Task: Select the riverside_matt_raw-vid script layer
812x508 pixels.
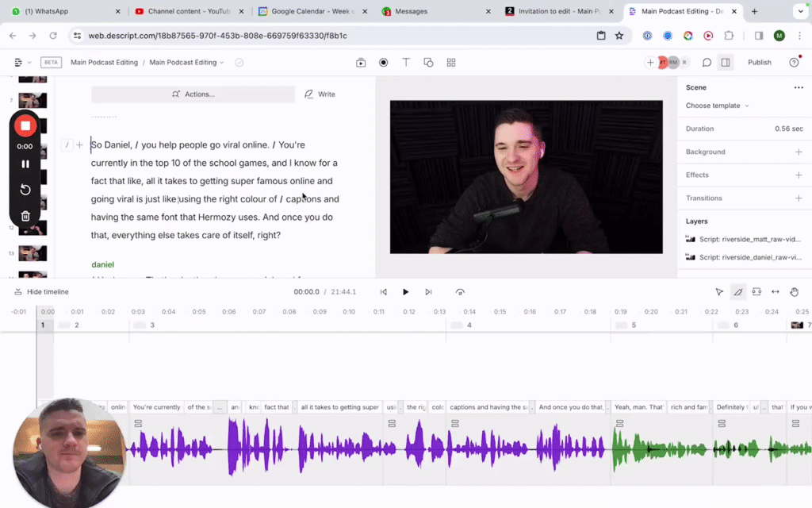Action: pos(743,239)
